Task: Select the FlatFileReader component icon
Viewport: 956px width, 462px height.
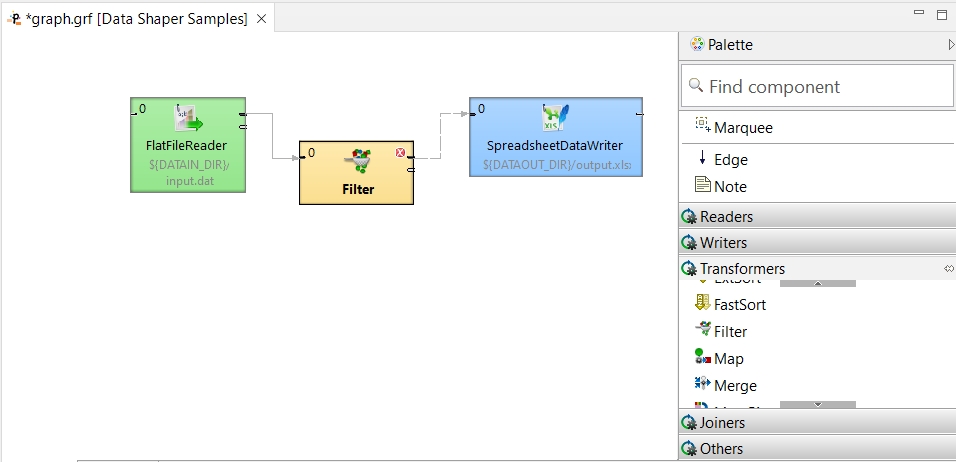Action: click(188, 118)
